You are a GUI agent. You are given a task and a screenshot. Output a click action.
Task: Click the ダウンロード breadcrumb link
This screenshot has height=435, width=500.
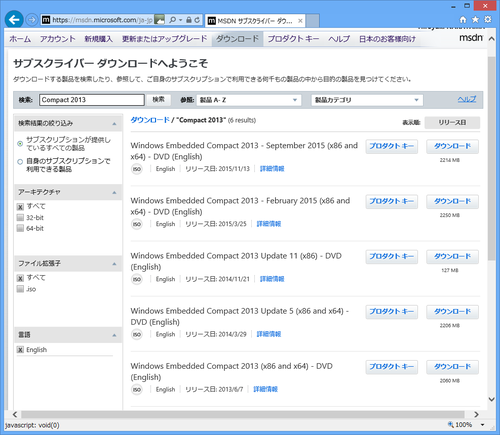pyautogui.click(x=150, y=120)
